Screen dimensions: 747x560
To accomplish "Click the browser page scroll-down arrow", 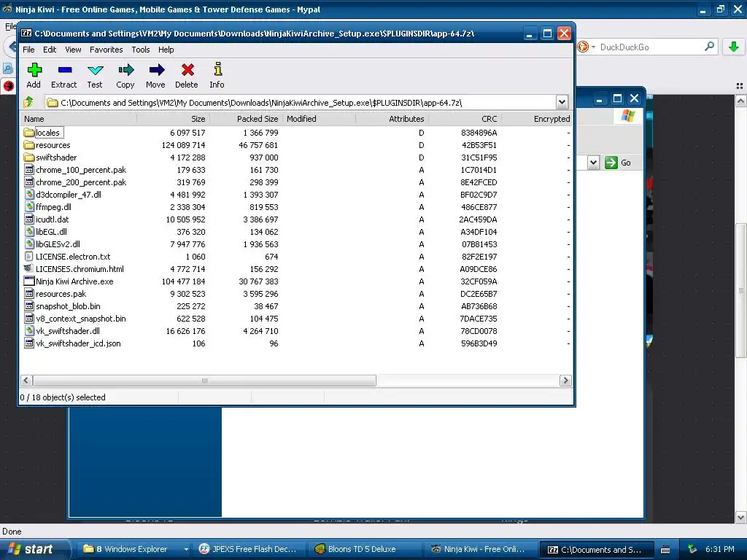I will click(x=741, y=517).
